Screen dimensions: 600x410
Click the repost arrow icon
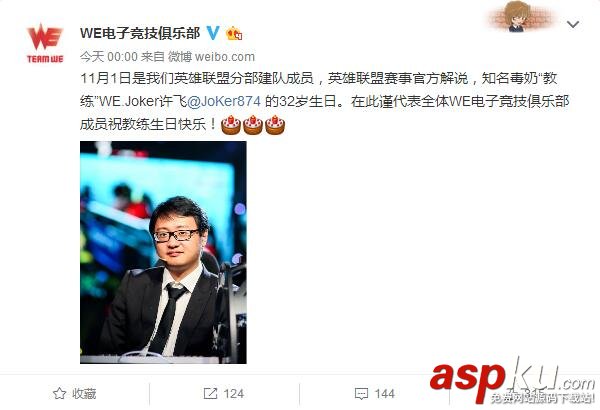pyautogui.click(x=210, y=393)
